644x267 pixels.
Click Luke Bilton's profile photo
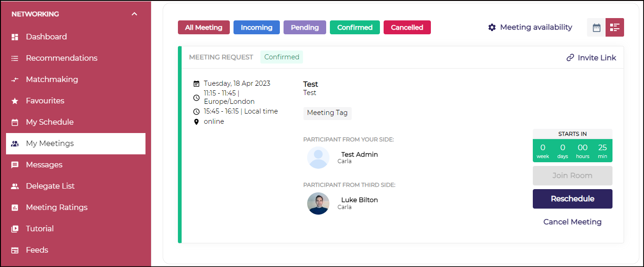point(318,203)
